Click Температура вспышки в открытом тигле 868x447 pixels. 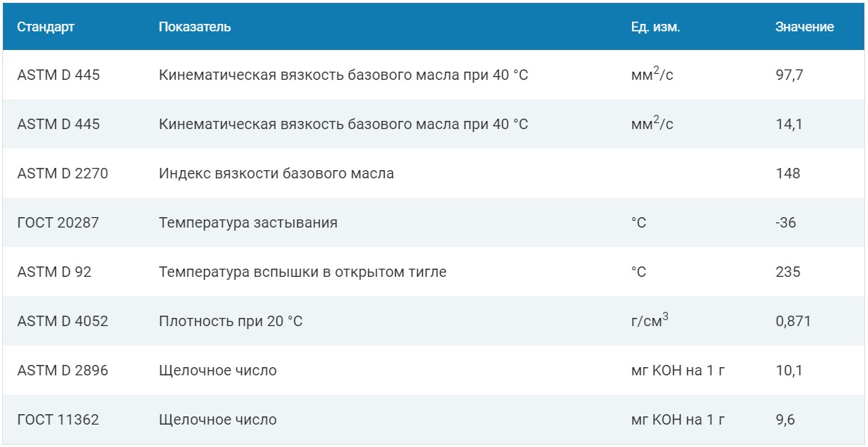tap(303, 272)
